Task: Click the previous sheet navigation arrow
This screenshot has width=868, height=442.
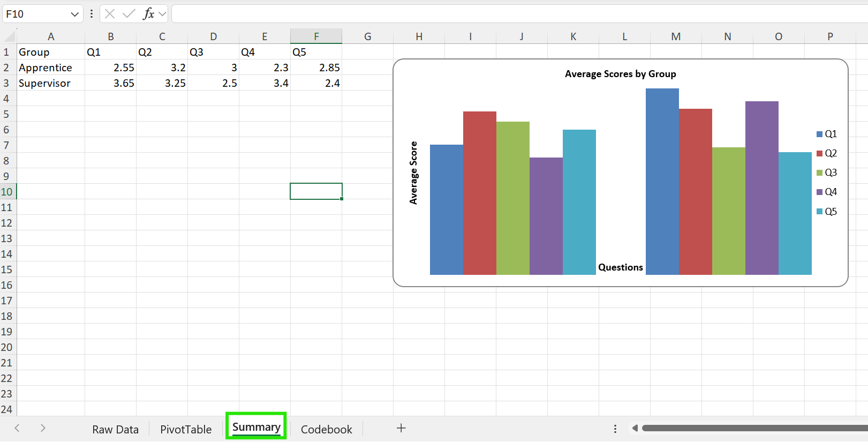Action: pyautogui.click(x=17, y=428)
